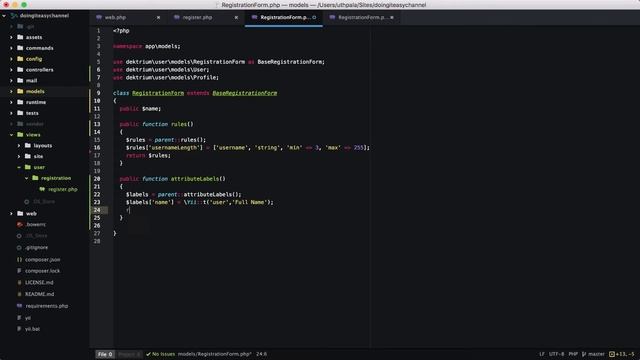640x360 pixels.
Task: Click the 24:6 cursor position indicator
Action: point(261,354)
